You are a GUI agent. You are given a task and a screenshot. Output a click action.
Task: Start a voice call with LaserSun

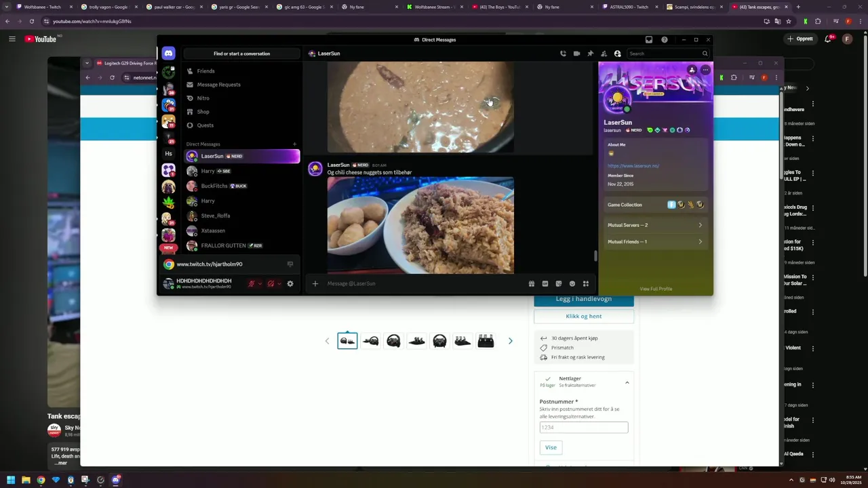pos(563,54)
